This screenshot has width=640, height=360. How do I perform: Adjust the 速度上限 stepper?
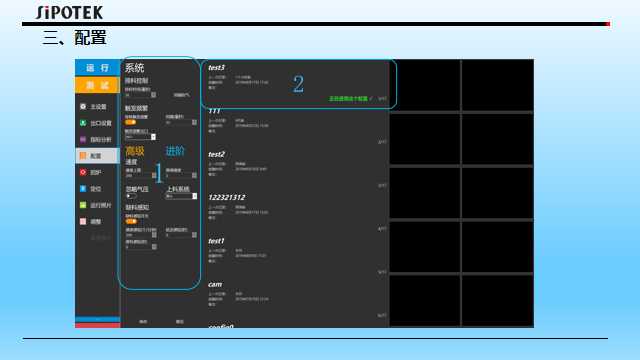tap(154, 176)
